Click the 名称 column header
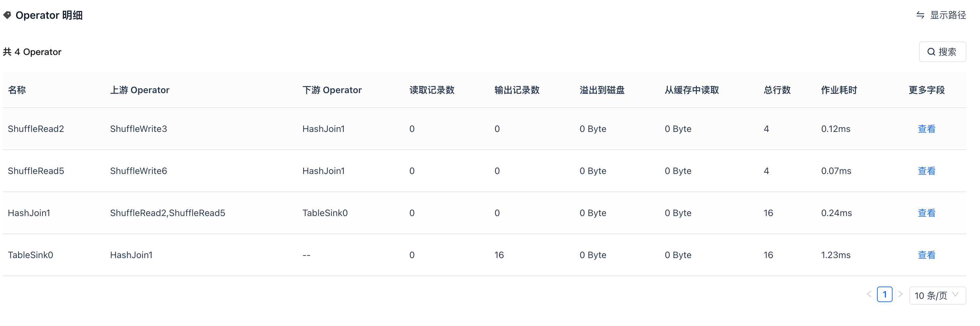980x326 pixels. point(17,90)
